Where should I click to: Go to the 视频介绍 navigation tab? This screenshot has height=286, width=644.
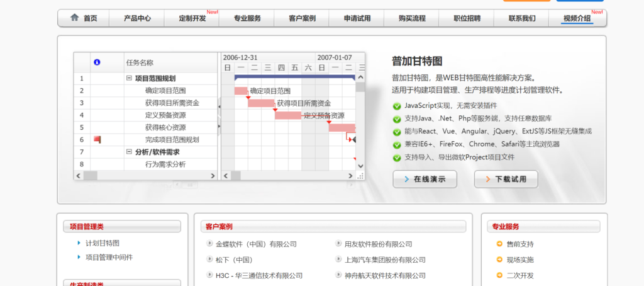pos(577,18)
